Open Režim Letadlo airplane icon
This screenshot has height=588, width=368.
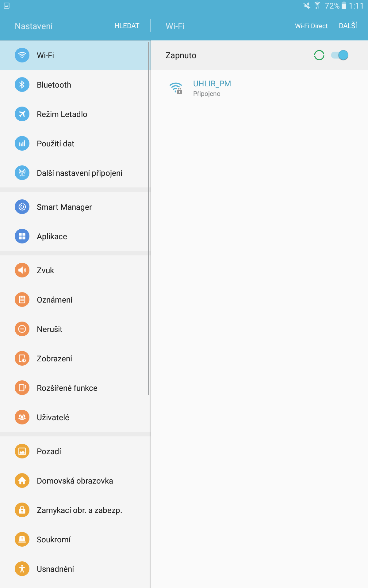point(22,114)
